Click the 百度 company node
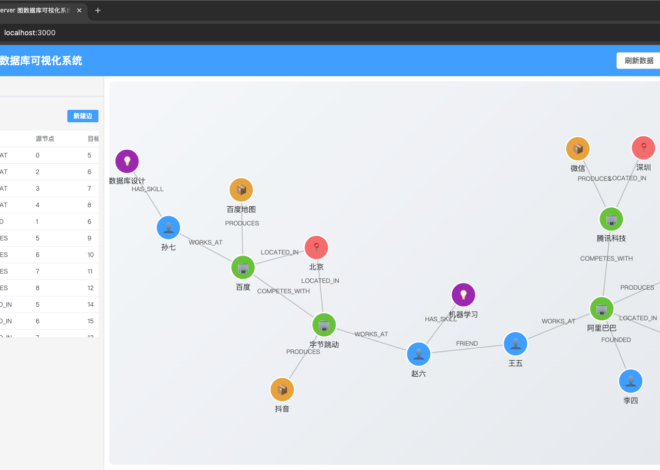The height and width of the screenshot is (470, 660). [x=243, y=267]
